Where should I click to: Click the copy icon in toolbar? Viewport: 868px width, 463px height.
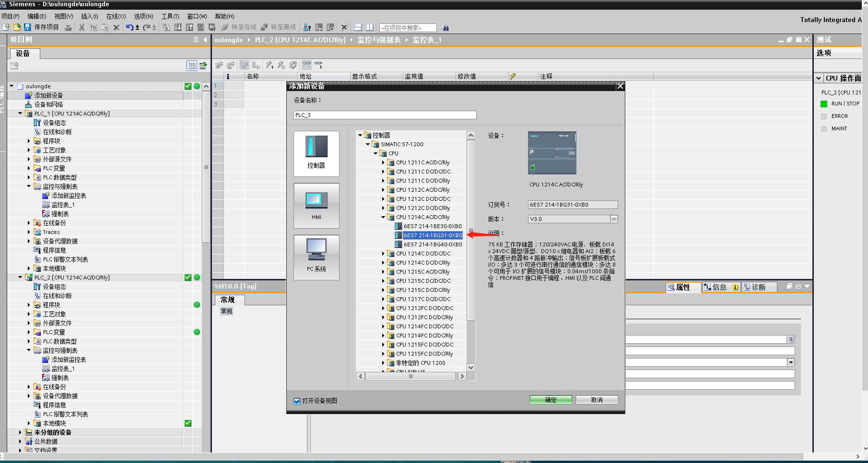94,27
